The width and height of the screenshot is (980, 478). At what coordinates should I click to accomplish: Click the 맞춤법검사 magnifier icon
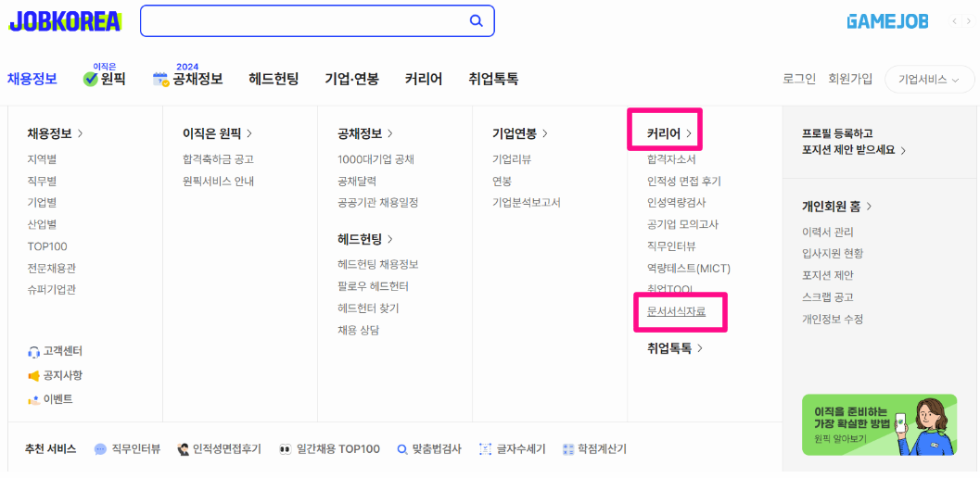[402, 449]
